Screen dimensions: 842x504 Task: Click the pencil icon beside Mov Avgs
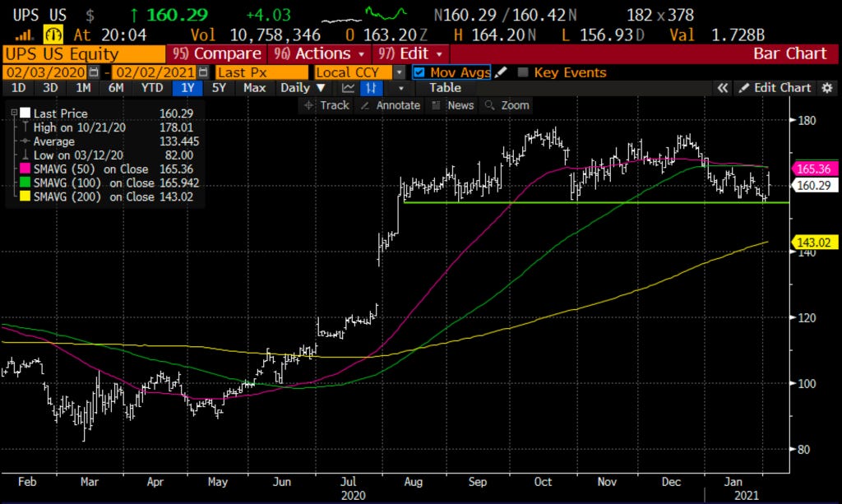click(x=501, y=72)
